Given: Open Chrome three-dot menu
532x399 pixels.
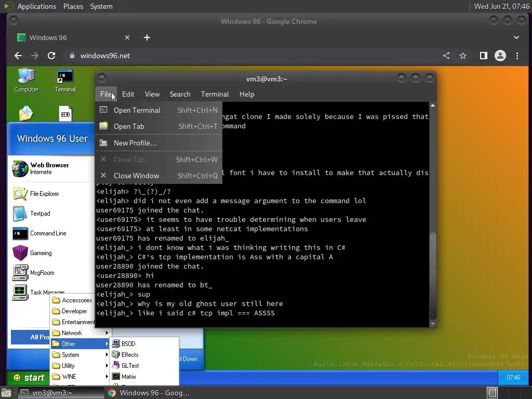Looking at the screenshot, I should tap(517, 56).
